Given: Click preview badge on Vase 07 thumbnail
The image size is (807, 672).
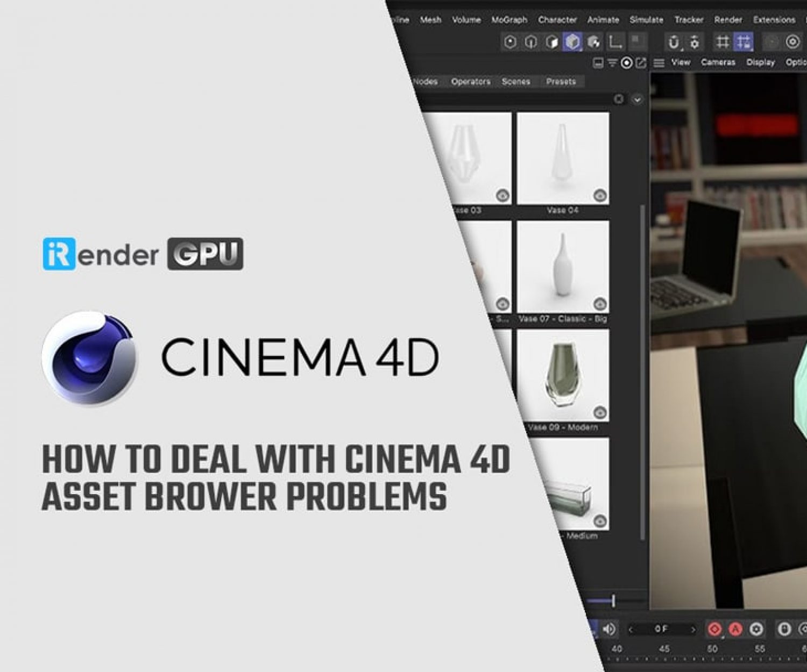Looking at the screenshot, I should [600, 304].
